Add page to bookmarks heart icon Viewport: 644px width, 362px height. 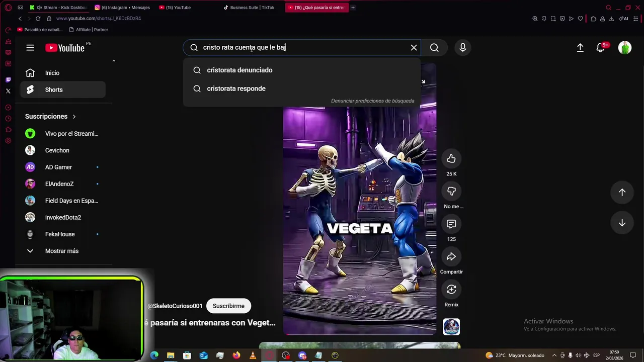(x=580, y=19)
